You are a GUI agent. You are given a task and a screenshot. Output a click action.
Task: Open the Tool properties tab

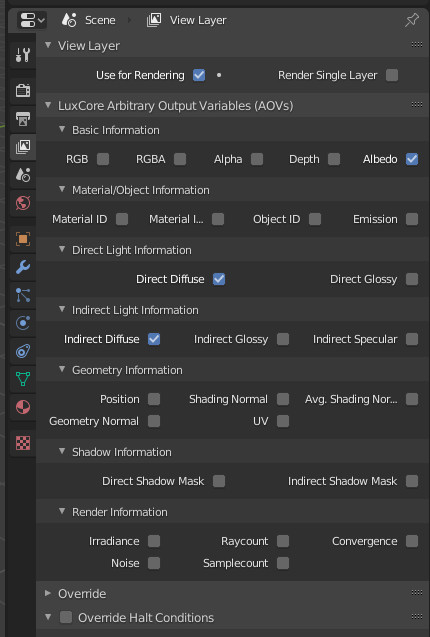(x=23, y=55)
